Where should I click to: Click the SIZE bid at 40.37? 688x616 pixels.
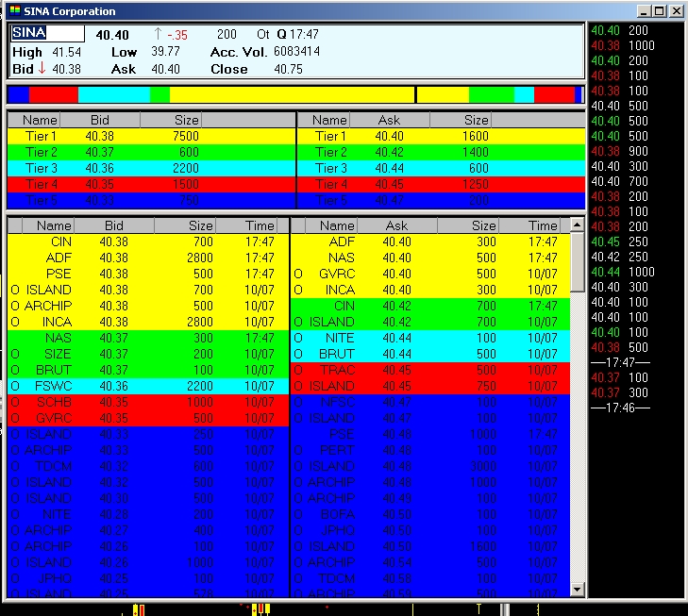[148, 354]
